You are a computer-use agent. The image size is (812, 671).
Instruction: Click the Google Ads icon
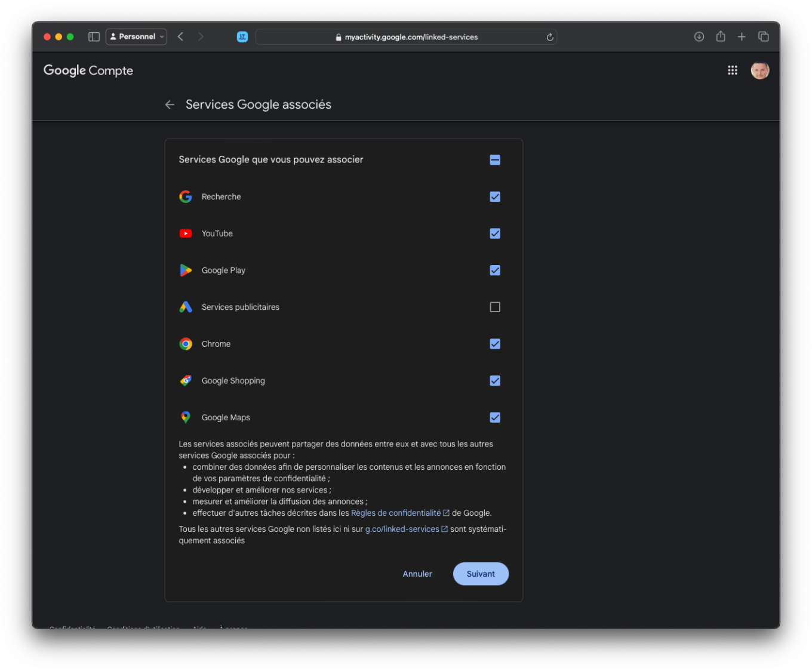pos(186,307)
